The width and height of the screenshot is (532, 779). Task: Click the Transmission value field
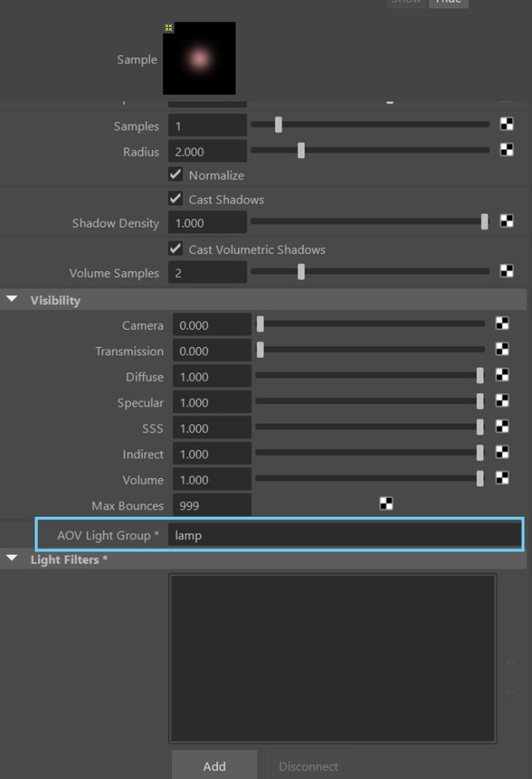point(212,351)
